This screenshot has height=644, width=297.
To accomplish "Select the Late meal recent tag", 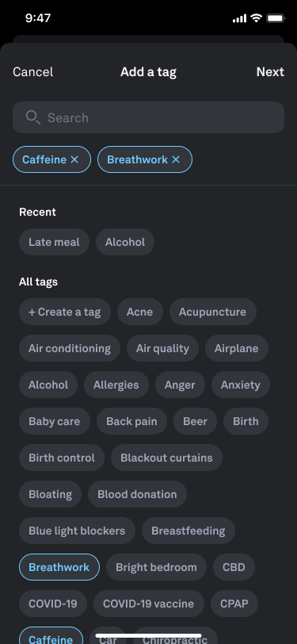I will pyautogui.click(x=54, y=242).
